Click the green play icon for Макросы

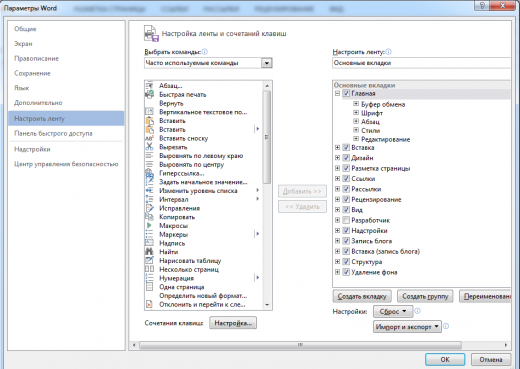[x=149, y=225]
